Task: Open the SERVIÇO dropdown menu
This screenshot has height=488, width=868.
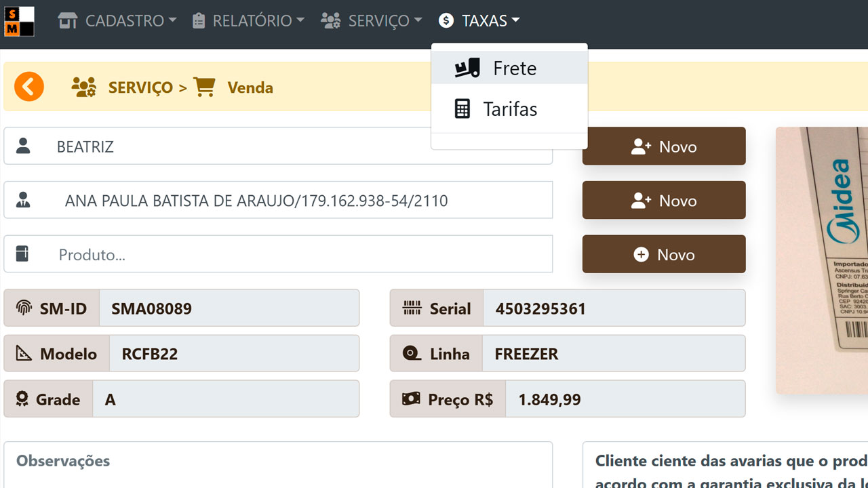Action: point(372,21)
